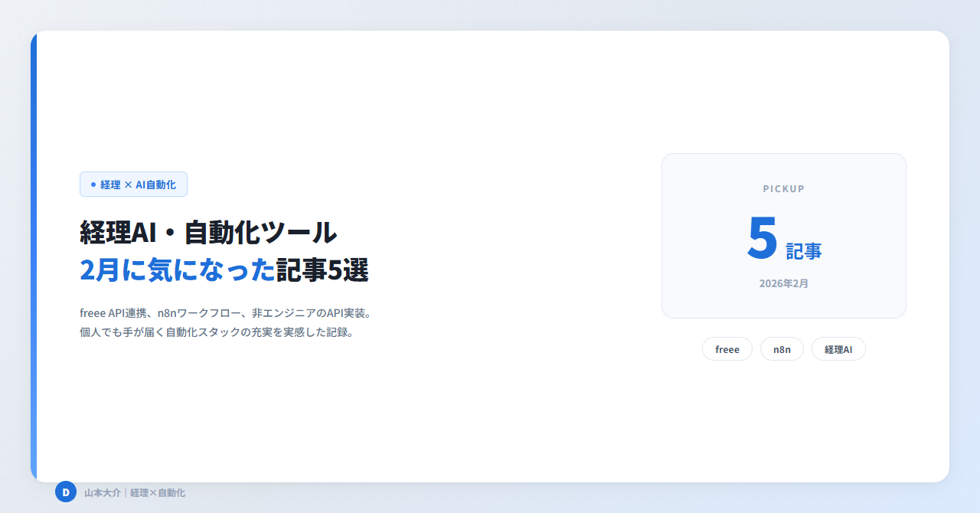Toggle the 経理AI tag pill
Image resolution: width=980 pixels, height=513 pixels.
pyautogui.click(x=838, y=348)
